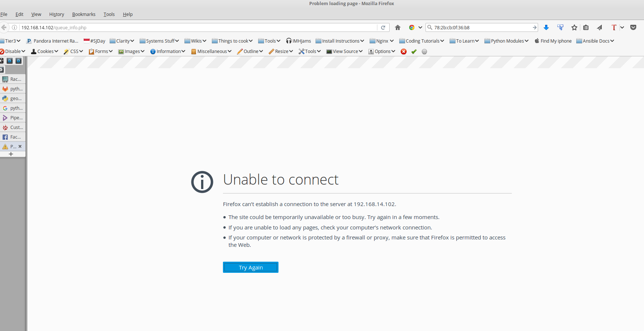This screenshot has height=331, width=644.
Task: Click the blue Downloads arrow icon
Action: click(x=546, y=27)
